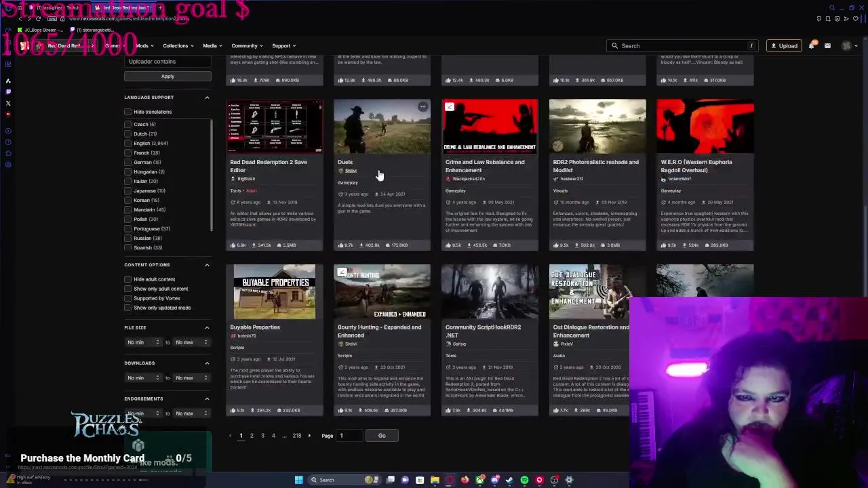Go back with browser back arrow
Image resolution: width=868 pixels, height=488 pixels.
point(20,19)
